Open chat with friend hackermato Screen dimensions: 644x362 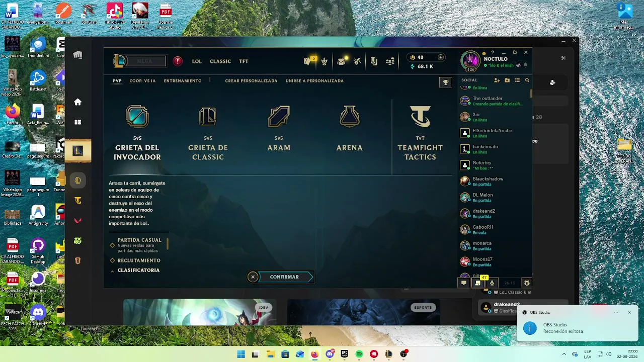click(x=494, y=149)
